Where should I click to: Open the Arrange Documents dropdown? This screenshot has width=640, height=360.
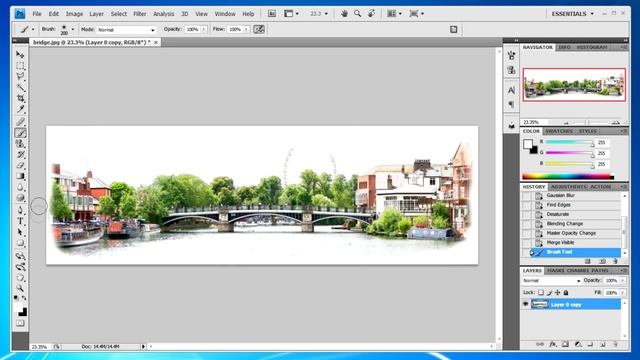point(394,13)
